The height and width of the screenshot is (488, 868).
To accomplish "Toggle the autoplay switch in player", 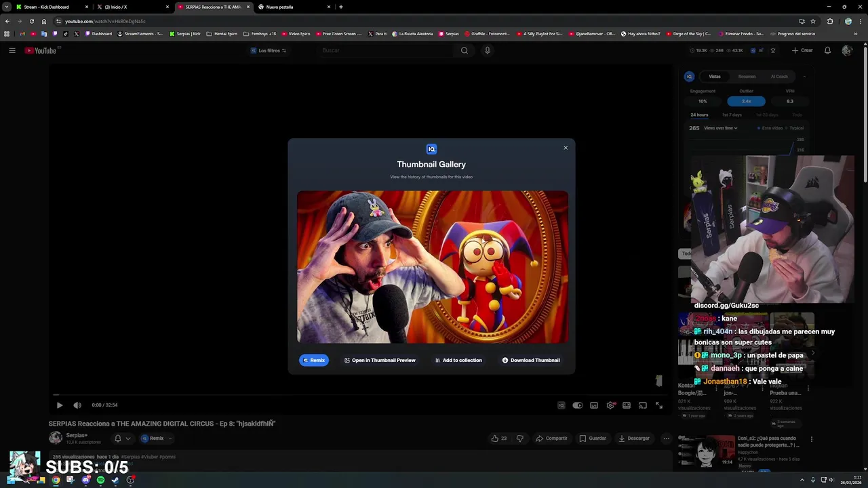I will point(577,405).
